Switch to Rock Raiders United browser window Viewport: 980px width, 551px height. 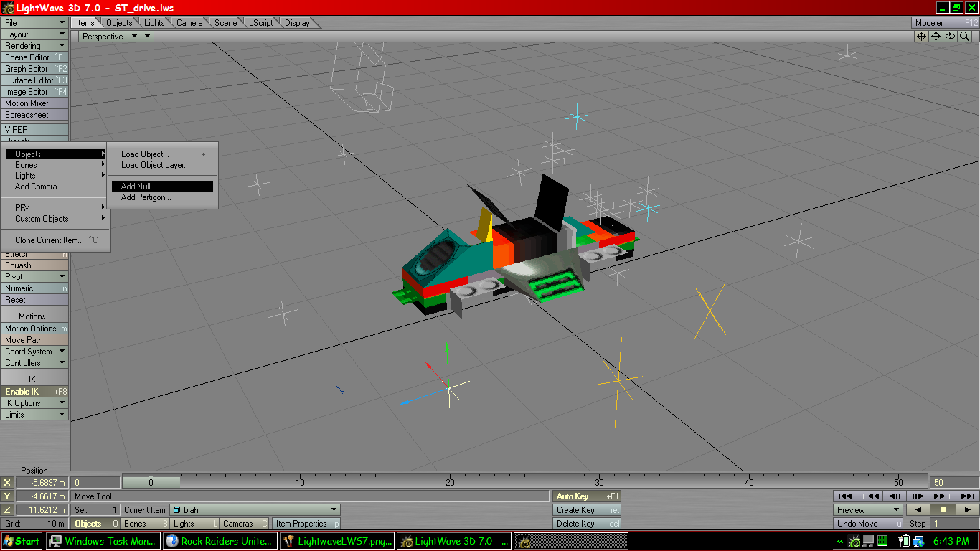tap(220, 541)
